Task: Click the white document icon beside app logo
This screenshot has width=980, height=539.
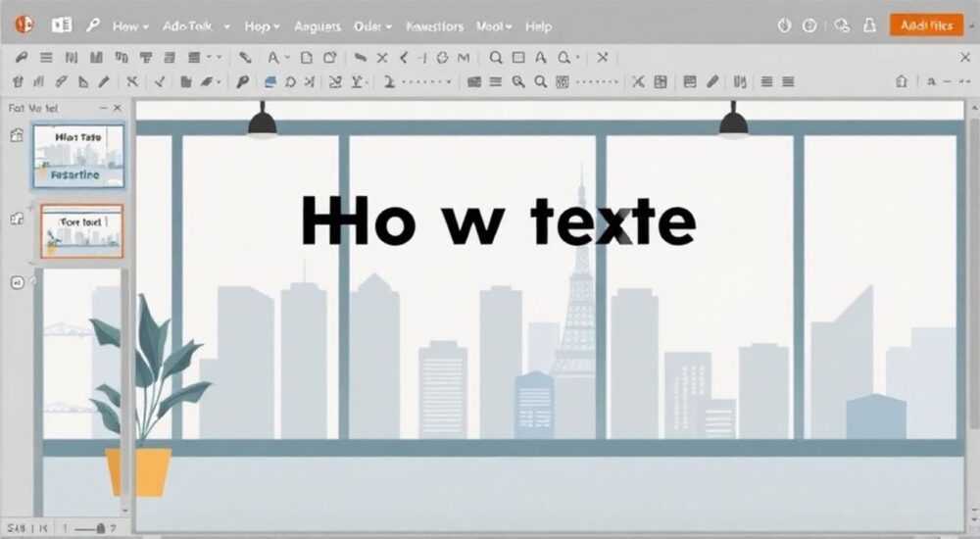Action: pyautogui.click(x=61, y=25)
